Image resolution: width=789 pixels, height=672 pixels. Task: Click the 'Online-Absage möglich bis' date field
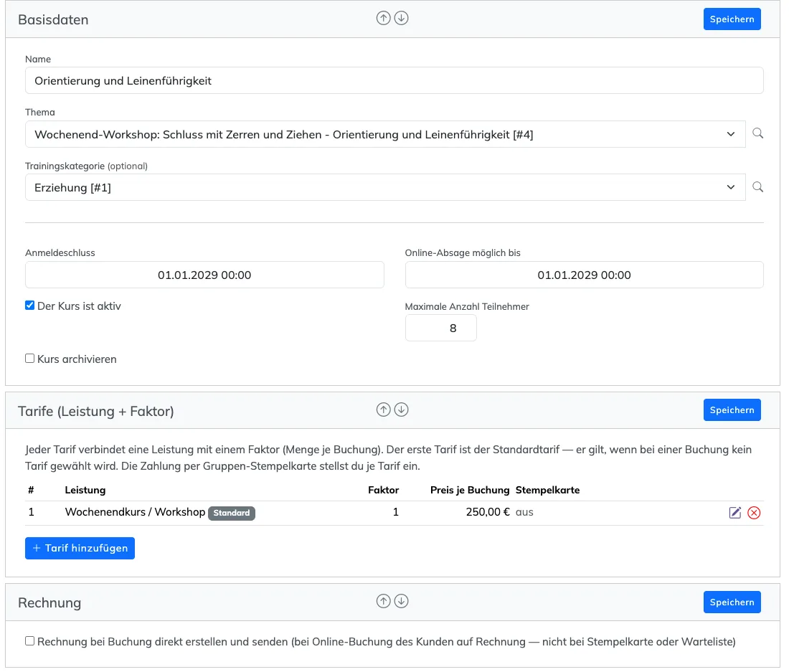point(584,275)
